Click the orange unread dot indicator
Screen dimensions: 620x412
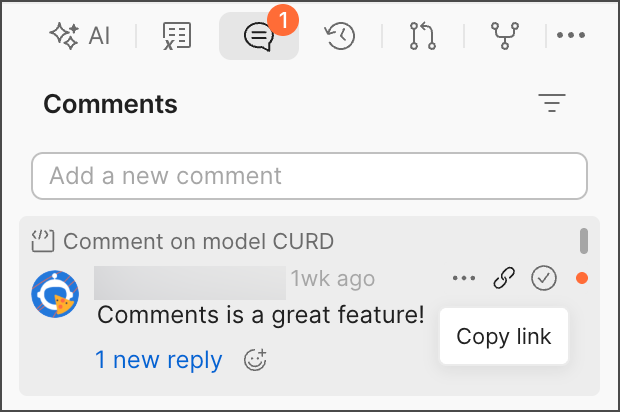point(582,279)
